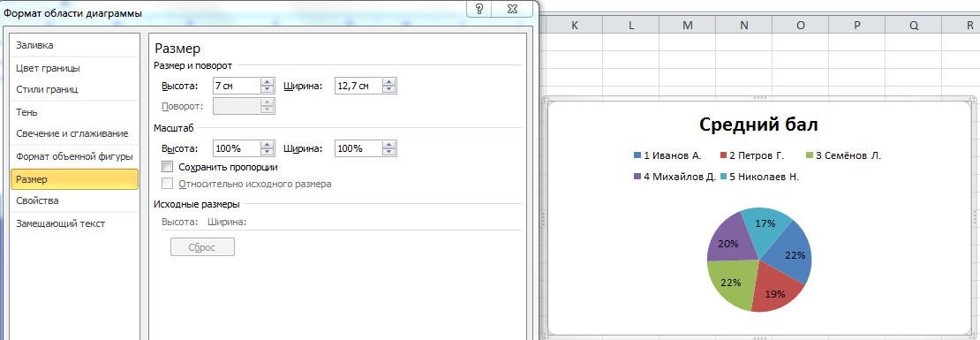Viewport: 980px width, 340px height.
Task: Click the size Ширина field showing 12,7 см
Action: click(x=358, y=86)
